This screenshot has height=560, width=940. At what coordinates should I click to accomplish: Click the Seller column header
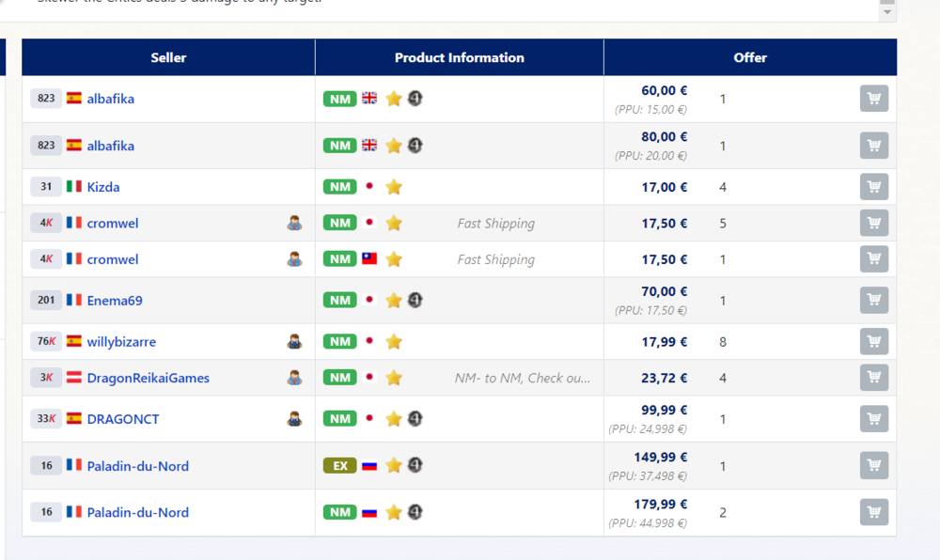(168, 57)
